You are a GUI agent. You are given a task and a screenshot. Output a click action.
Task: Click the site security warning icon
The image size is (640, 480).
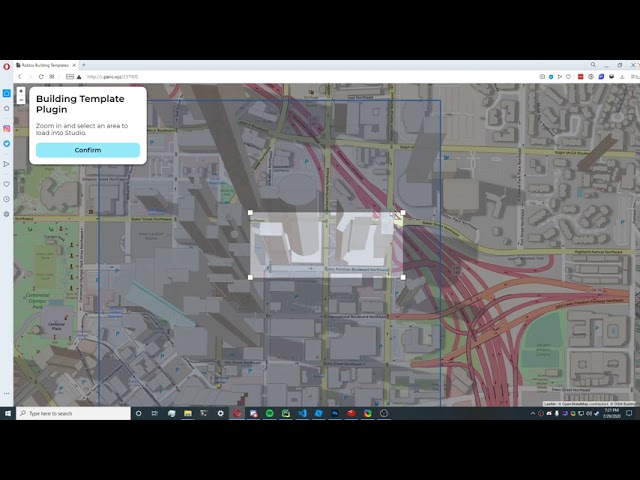[x=79, y=77]
